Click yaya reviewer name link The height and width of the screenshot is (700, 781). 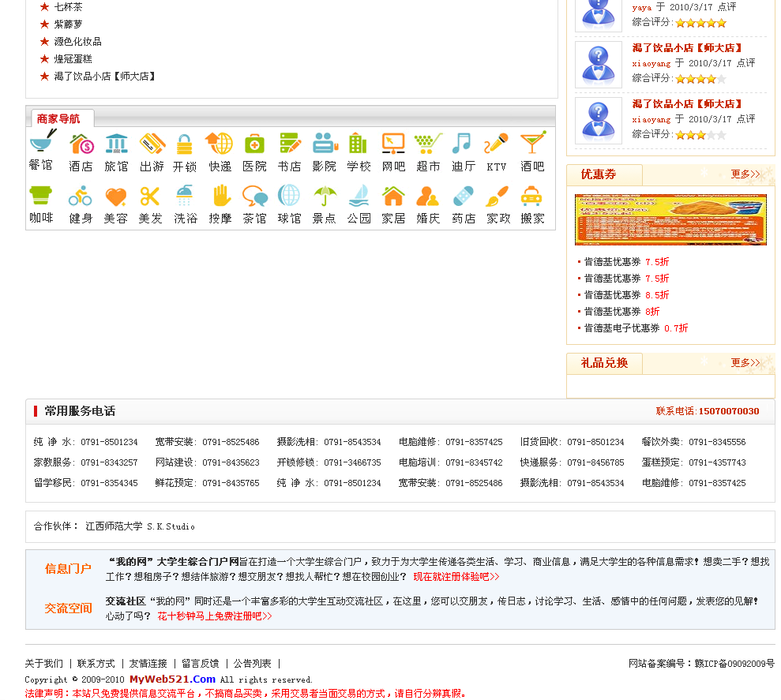pos(641,7)
